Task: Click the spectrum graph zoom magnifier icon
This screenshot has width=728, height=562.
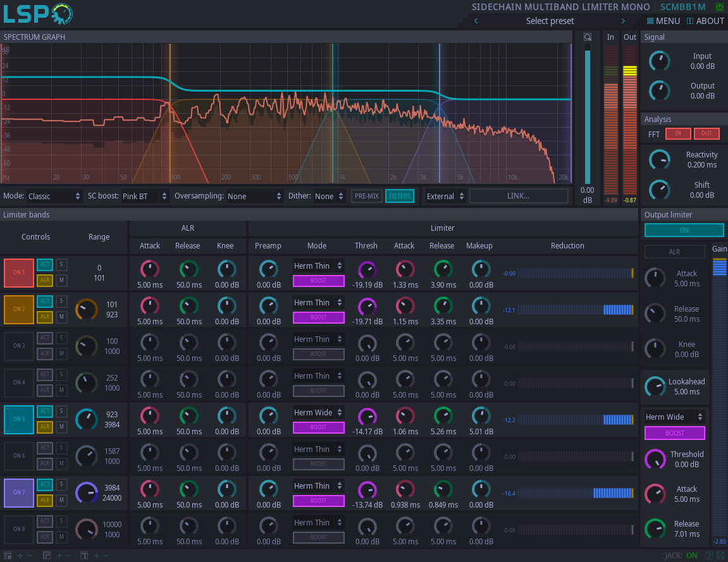Action: (587, 37)
